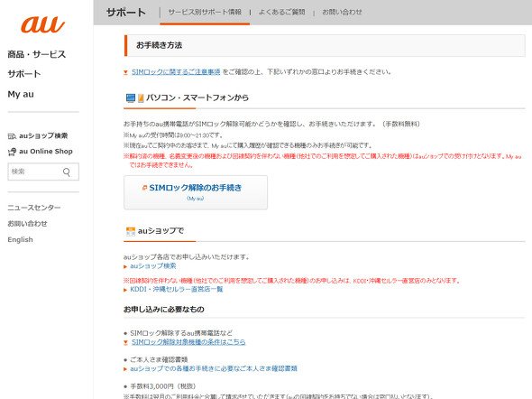The width and height of the screenshot is (532, 399).
Task: Click arrow before KDDI・沖縄セルラー直営店一覧
Action: [125, 290]
